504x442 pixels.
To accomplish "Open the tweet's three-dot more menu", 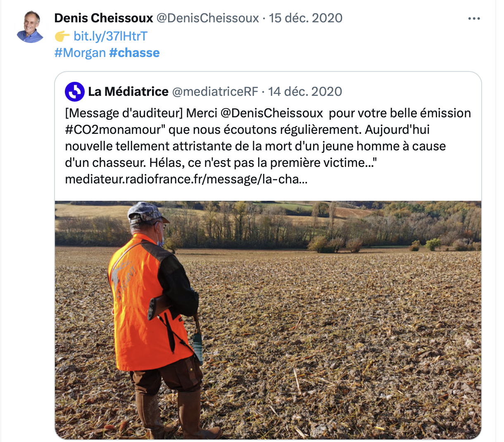I will (474, 19).
